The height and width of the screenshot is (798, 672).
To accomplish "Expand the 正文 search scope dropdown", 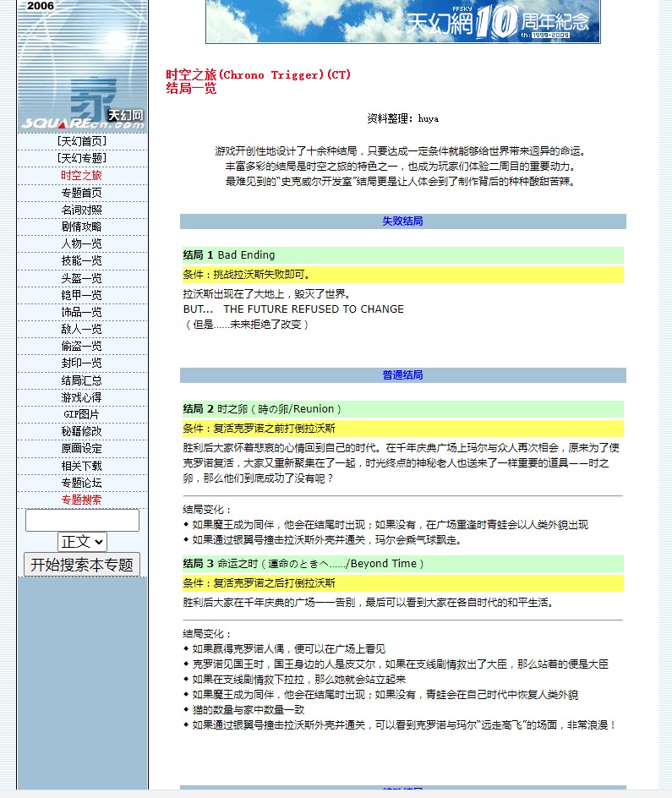I will (x=82, y=541).
